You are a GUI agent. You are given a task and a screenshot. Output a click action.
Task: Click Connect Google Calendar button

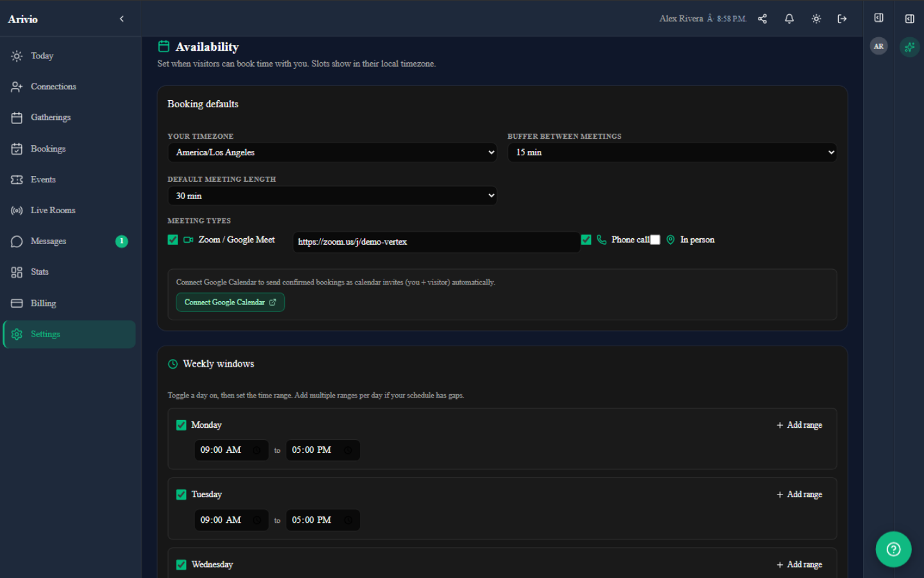click(230, 302)
